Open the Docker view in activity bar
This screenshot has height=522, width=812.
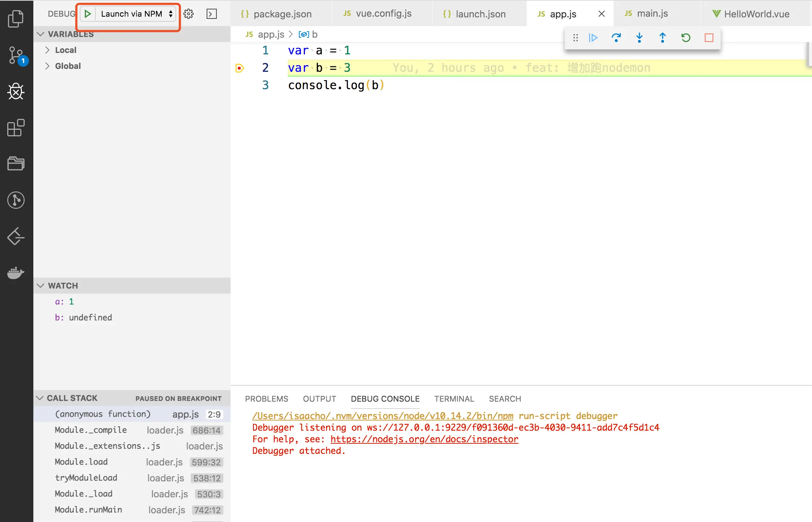click(x=16, y=273)
